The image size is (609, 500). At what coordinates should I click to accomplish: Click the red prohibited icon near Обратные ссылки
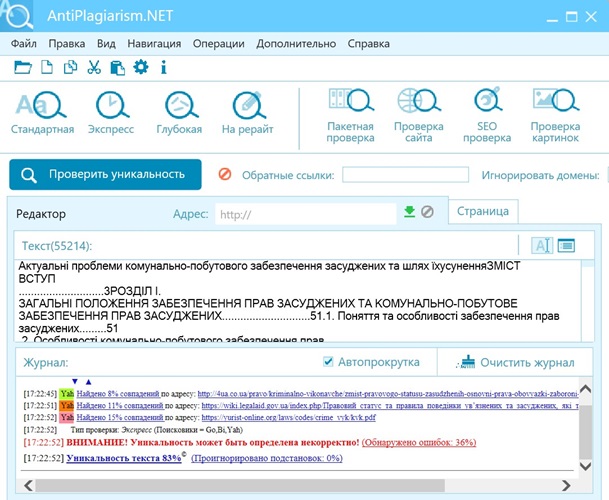[x=224, y=174]
